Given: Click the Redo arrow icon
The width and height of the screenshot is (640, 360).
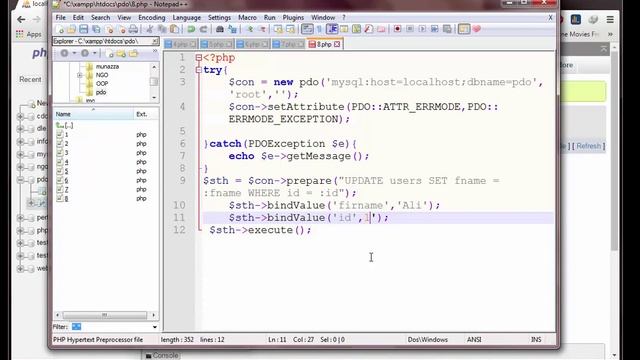Looking at the screenshot, I should (x=203, y=29).
